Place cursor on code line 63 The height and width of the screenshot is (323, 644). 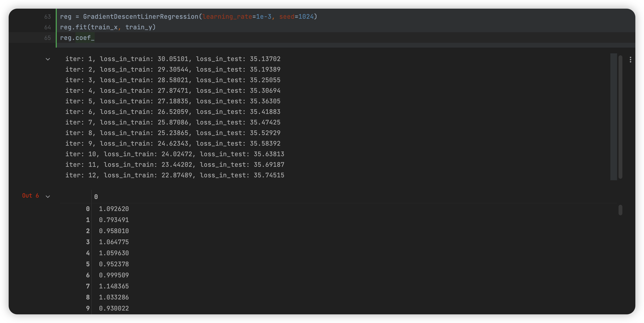pos(188,17)
